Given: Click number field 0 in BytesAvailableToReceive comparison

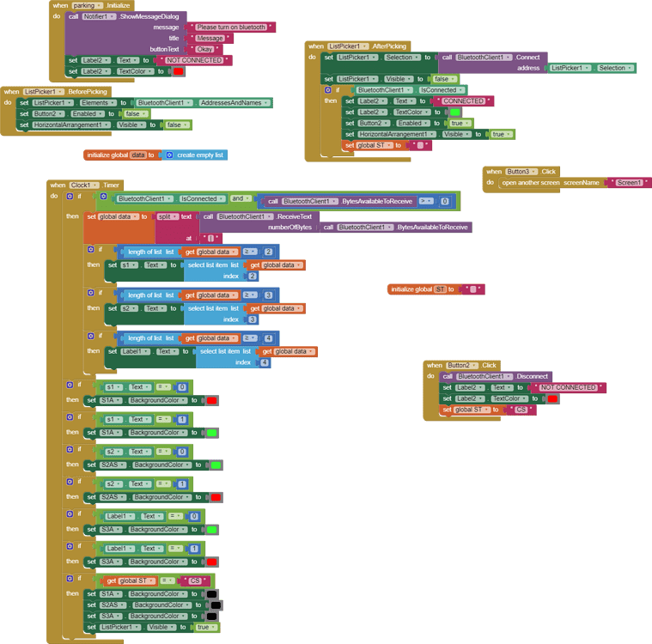Looking at the screenshot, I should pos(444,201).
